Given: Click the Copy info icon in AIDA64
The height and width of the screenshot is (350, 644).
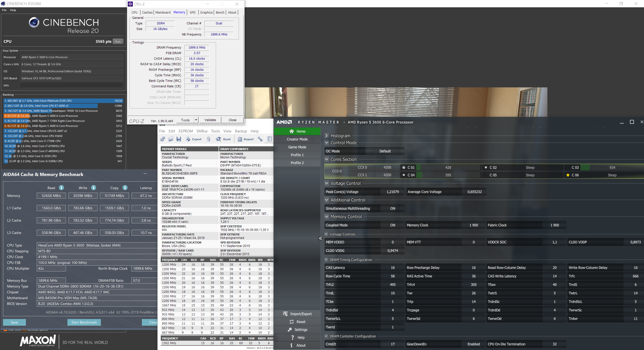Looking at the screenshot, I should pyautogui.click(x=125, y=188).
